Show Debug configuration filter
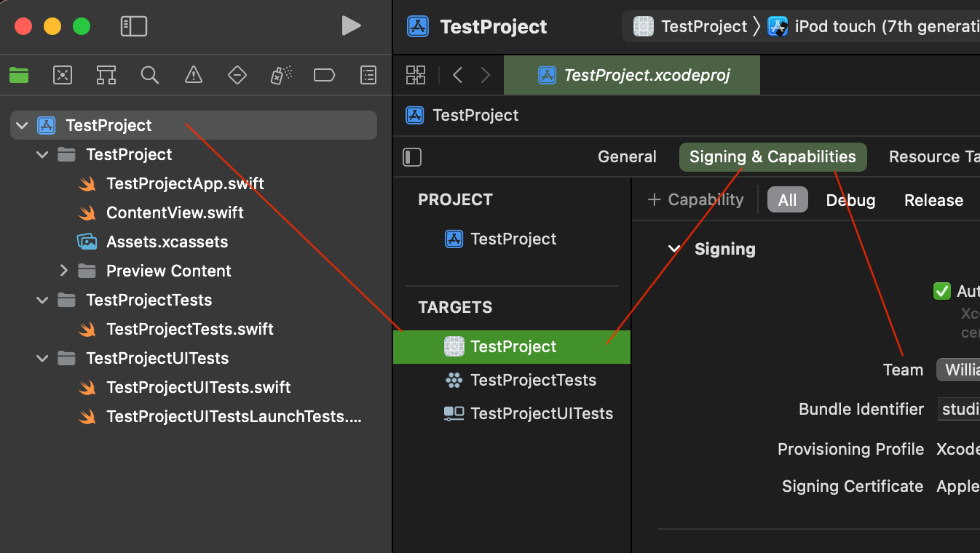Image resolution: width=980 pixels, height=553 pixels. tap(850, 200)
